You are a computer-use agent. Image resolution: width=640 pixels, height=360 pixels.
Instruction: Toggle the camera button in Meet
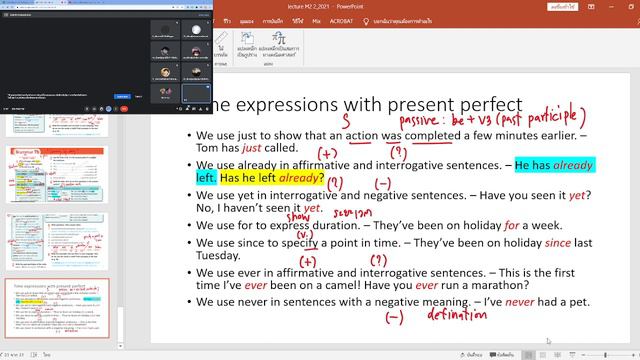94,109
